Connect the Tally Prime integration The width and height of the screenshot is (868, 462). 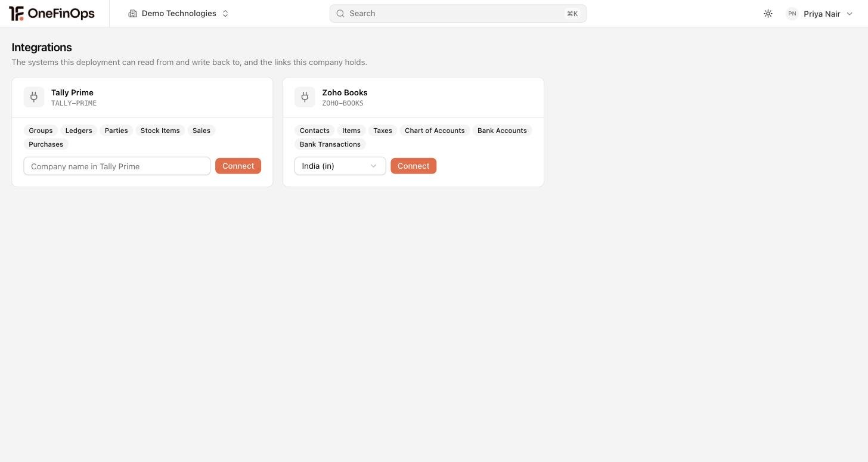(238, 166)
